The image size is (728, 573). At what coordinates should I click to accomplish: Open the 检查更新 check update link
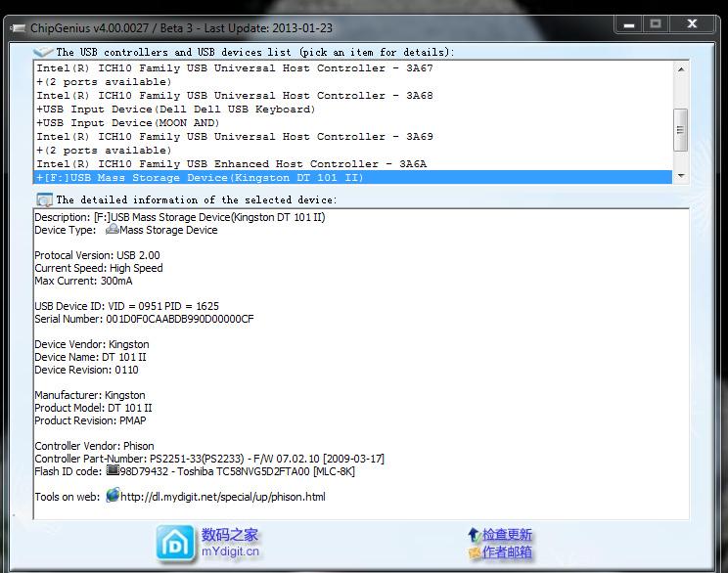(x=507, y=535)
